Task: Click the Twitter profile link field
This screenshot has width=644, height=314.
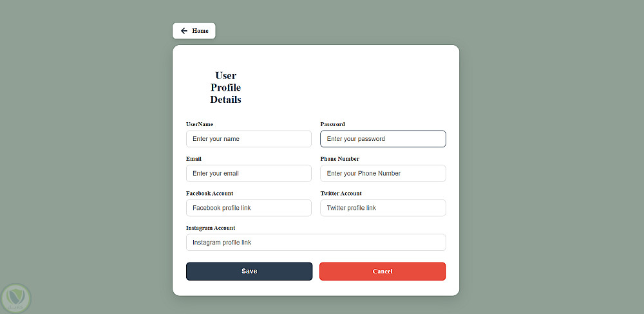Action: 383,208
